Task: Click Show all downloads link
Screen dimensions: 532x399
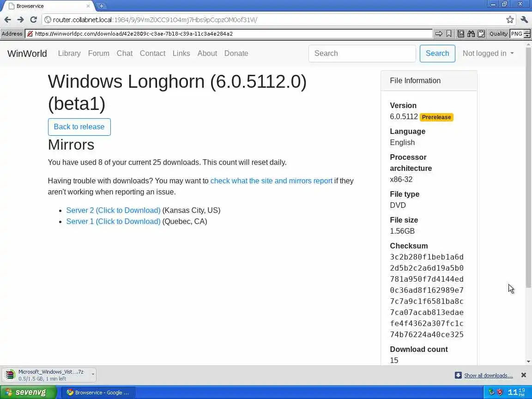Action: point(488,375)
